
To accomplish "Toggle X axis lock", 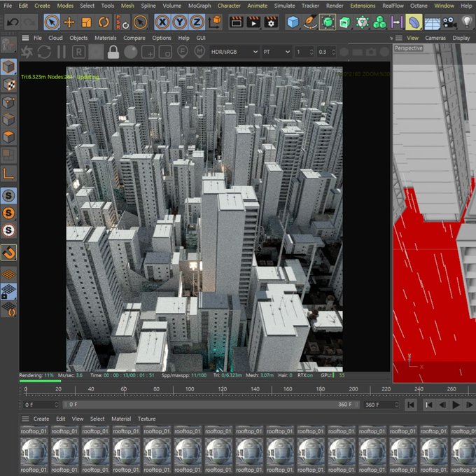I will pos(162,22).
